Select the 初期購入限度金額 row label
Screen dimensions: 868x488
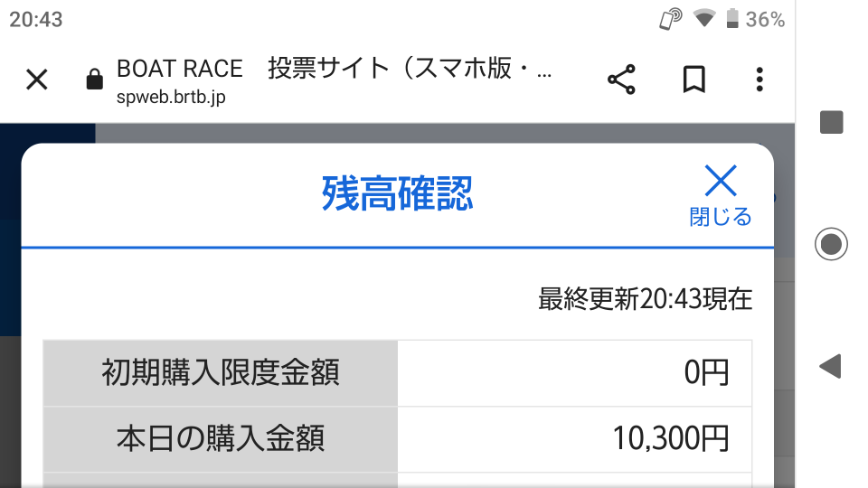point(221,373)
